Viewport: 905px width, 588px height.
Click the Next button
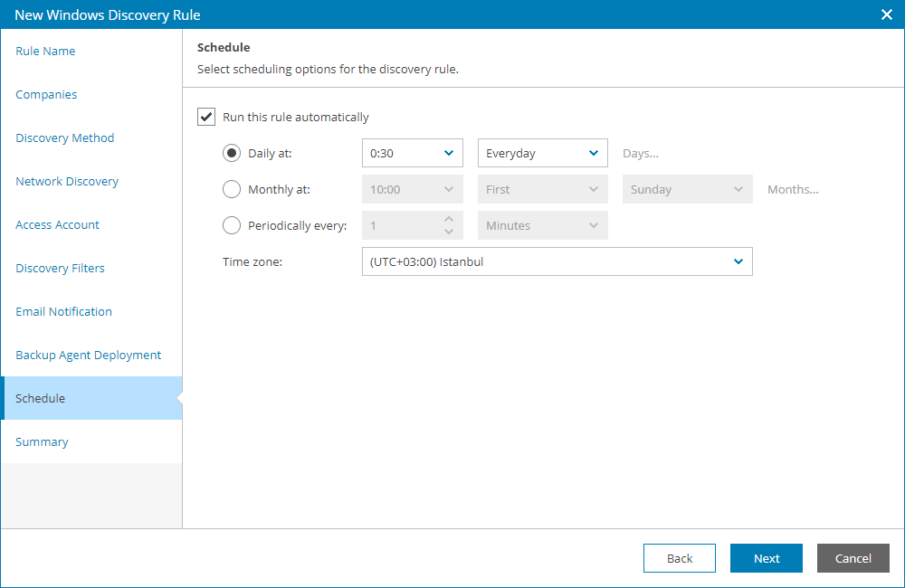pyautogui.click(x=766, y=558)
